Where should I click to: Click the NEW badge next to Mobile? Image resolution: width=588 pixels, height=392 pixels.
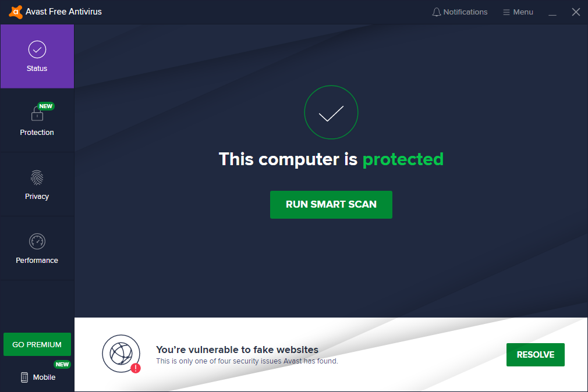62,364
